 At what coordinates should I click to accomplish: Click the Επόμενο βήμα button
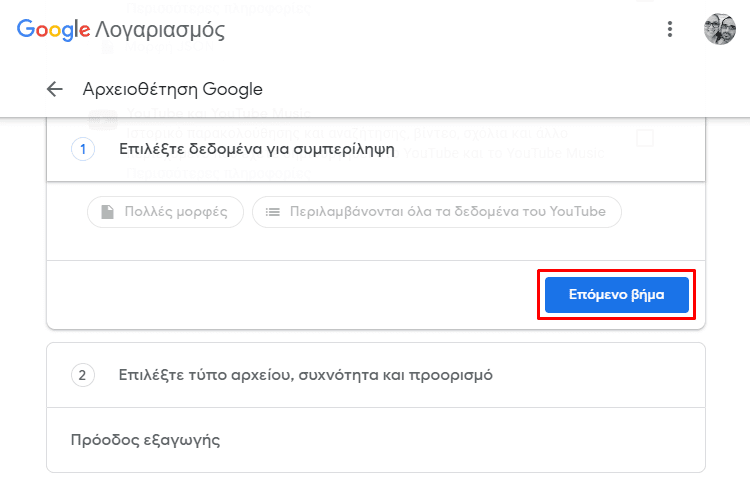tap(617, 294)
